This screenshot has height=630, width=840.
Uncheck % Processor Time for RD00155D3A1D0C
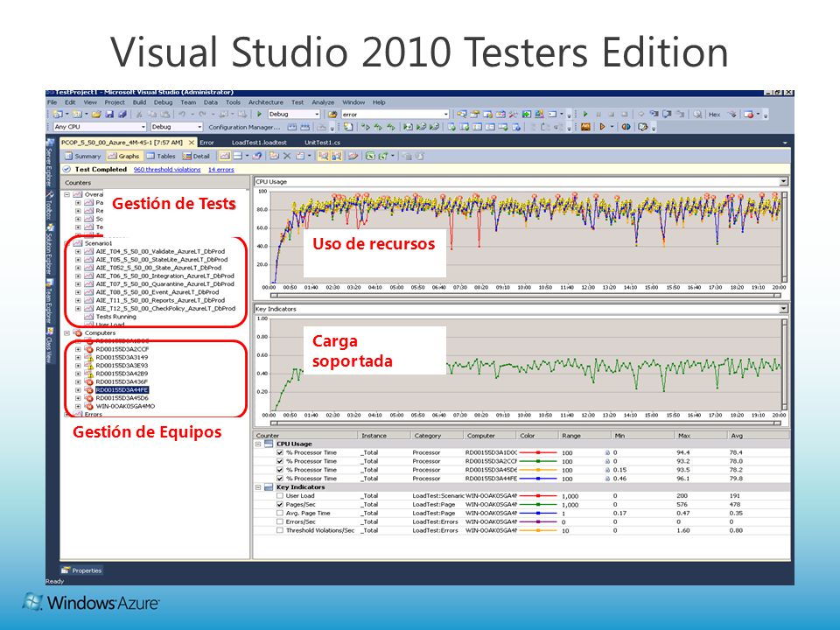coord(280,452)
